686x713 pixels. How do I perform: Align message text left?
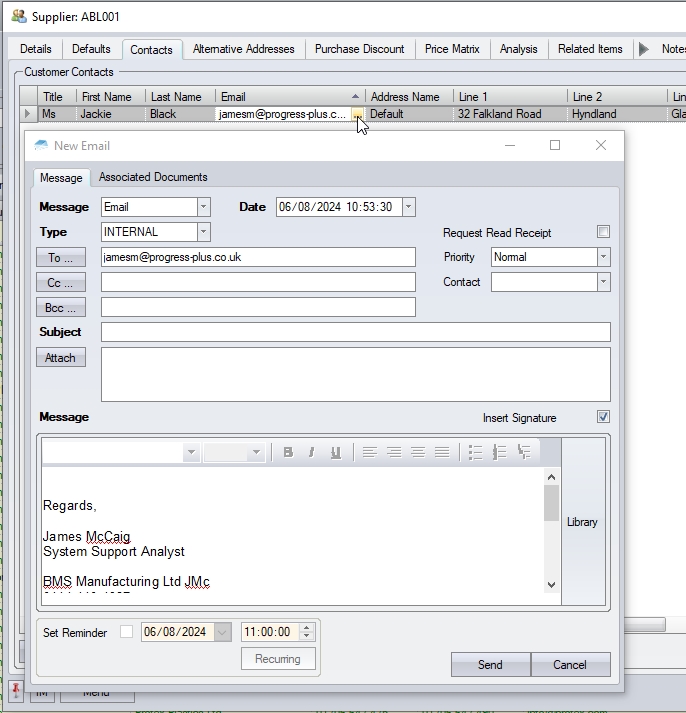[x=370, y=453]
